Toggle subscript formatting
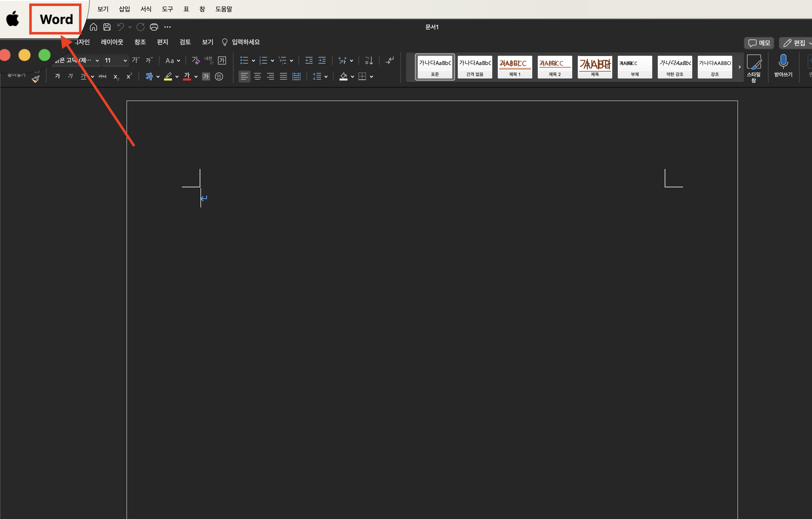The image size is (812, 519). pyautogui.click(x=116, y=76)
